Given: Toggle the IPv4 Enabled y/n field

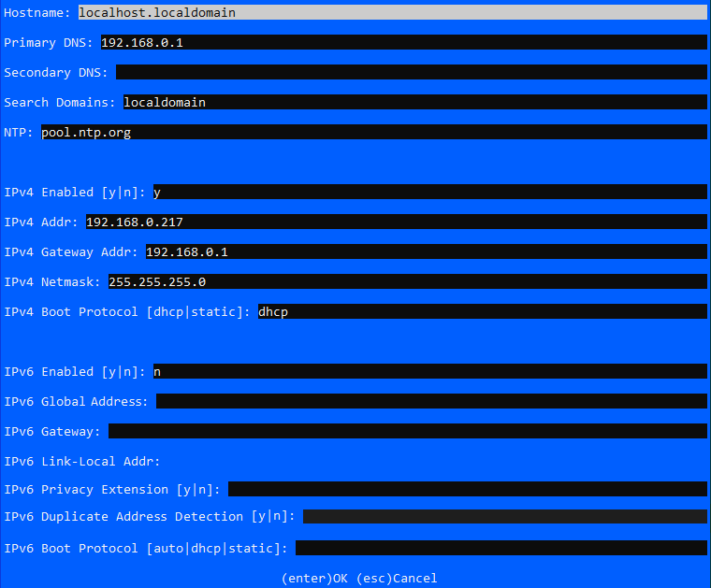Looking at the screenshot, I should (x=428, y=192).
